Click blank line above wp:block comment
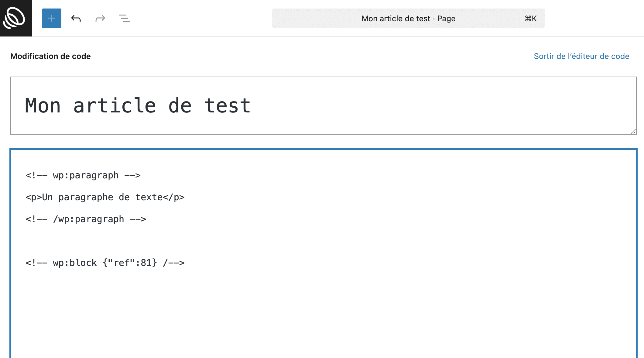 click(324, 241)
